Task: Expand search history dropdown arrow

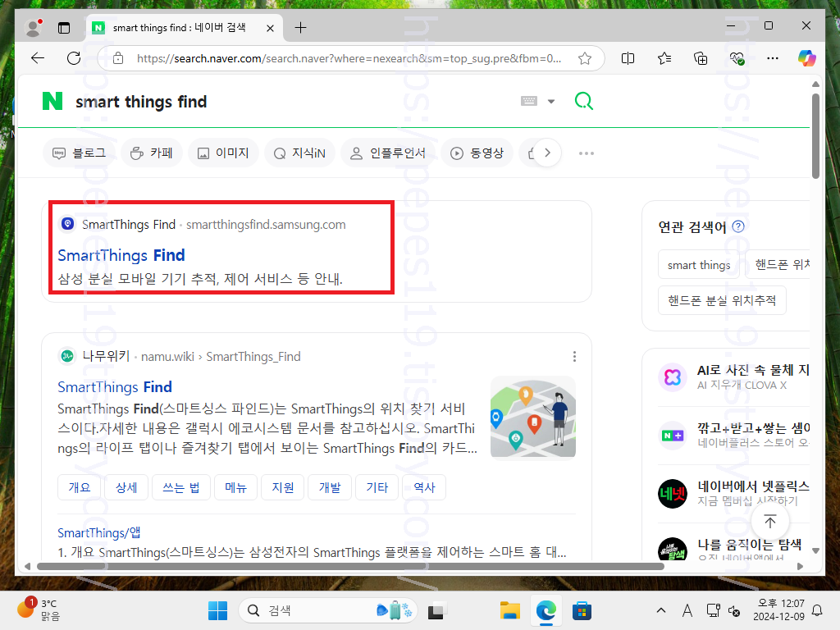Action: (551, 101)
